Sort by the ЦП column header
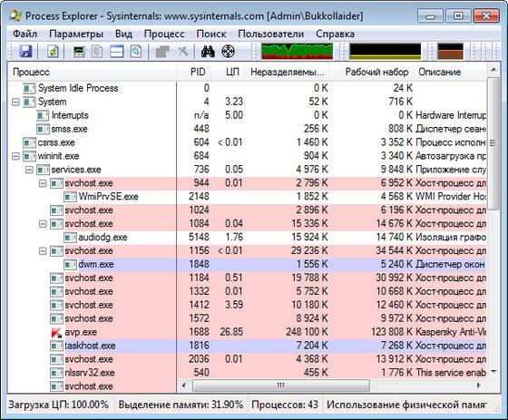The height and width of the screenshot is (420, 508). coord(228,72)
